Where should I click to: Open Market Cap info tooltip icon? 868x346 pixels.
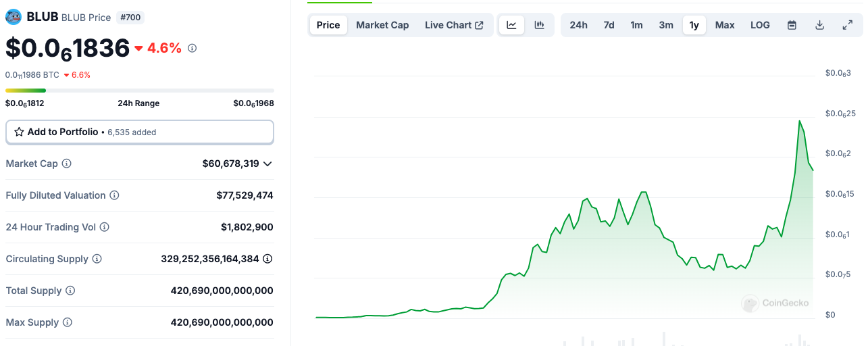(67, 164)
